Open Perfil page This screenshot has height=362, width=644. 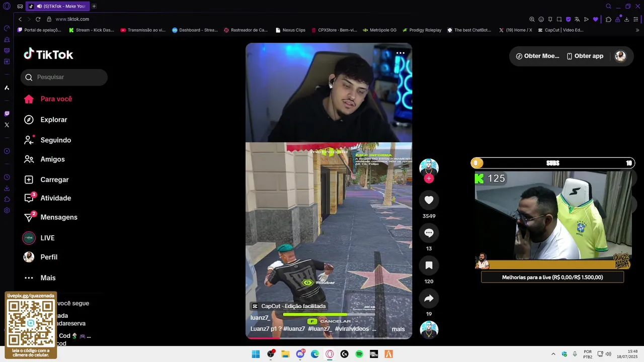(40, 257)
